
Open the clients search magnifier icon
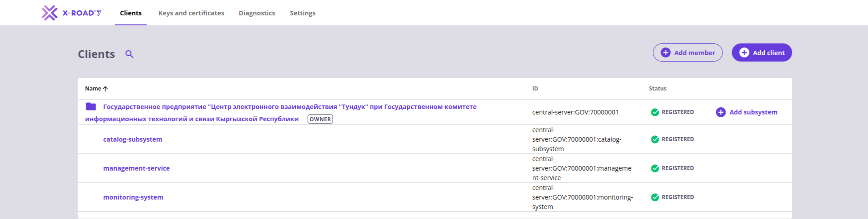coord(129,54)
